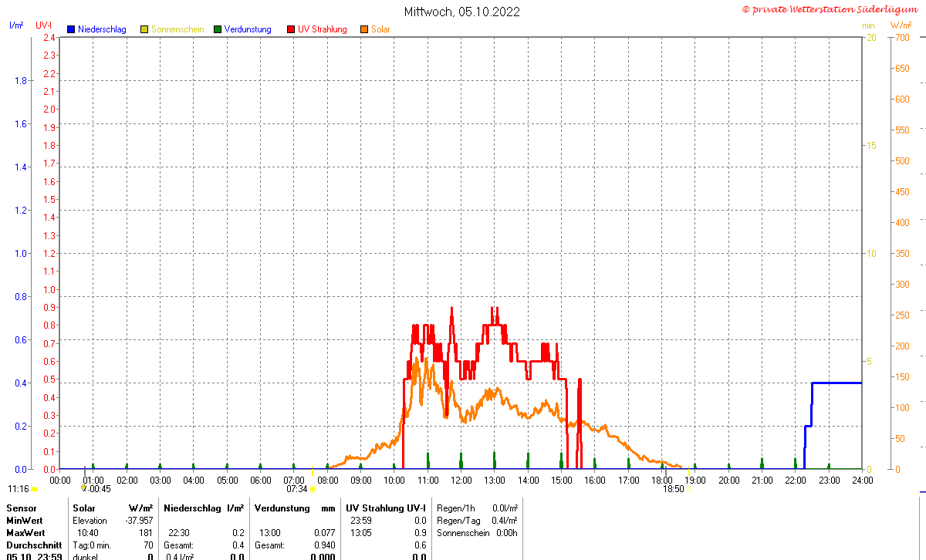Click the Solar column header in table

click(x=84, y=508)
